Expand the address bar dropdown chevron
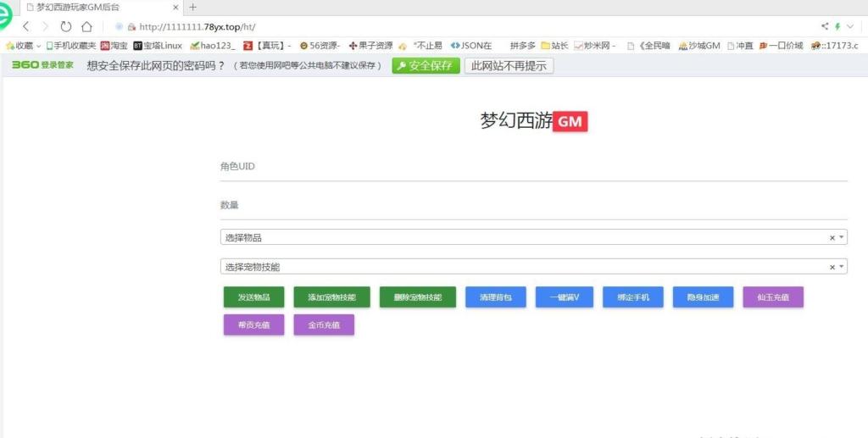868x438 pixels. (x=850, y=26)
